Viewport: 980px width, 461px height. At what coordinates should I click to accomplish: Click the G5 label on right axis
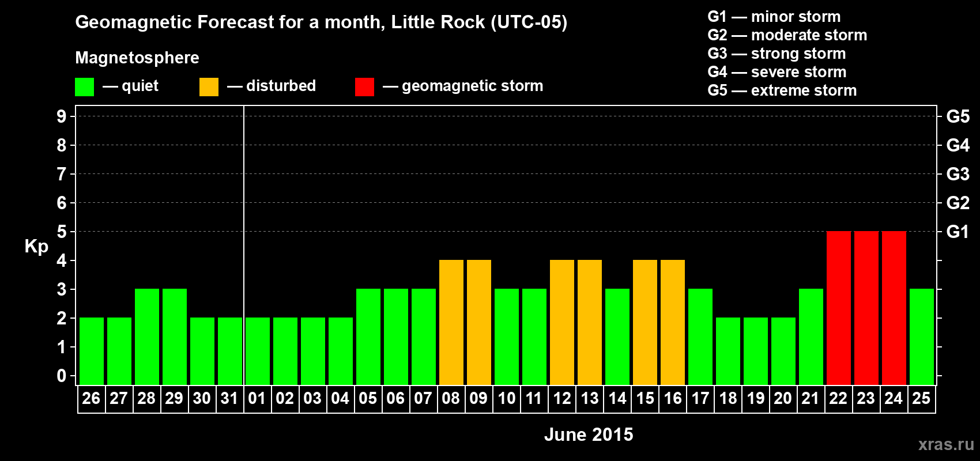(x=958, y=116)
